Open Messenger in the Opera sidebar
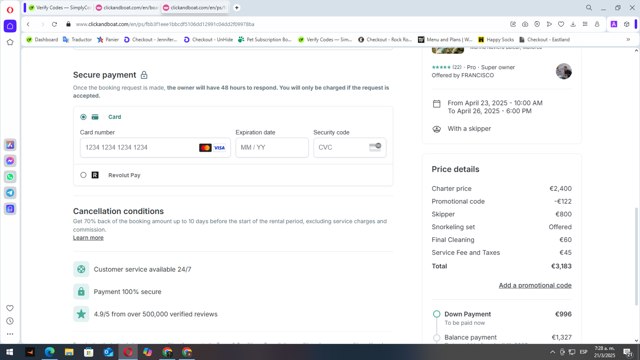The image size is (640, 360). point(10,161)
